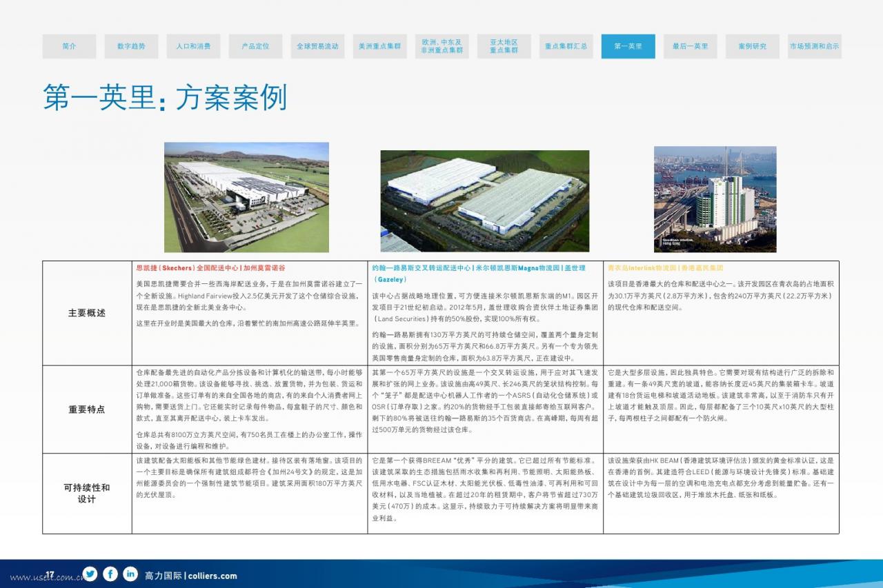Open the 案例研究 tab
This screenshot has width=883, height=588.
pos(752,46)
